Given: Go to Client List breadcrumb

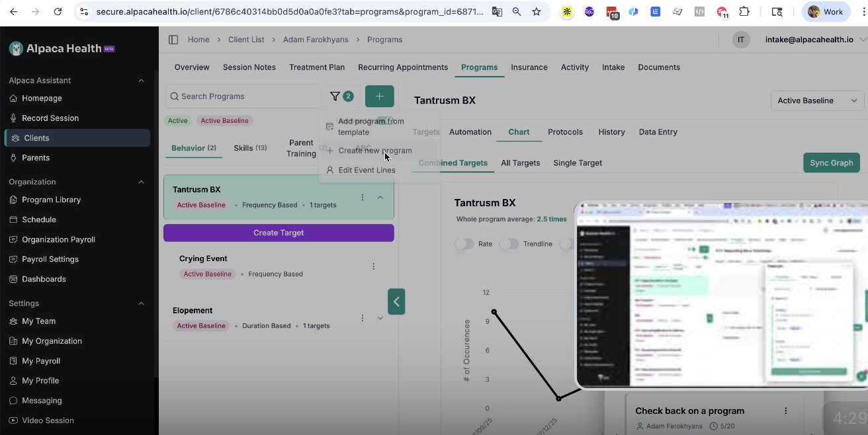Looking at the screenshot, I should pyautogui.click(x=246, y=40).
